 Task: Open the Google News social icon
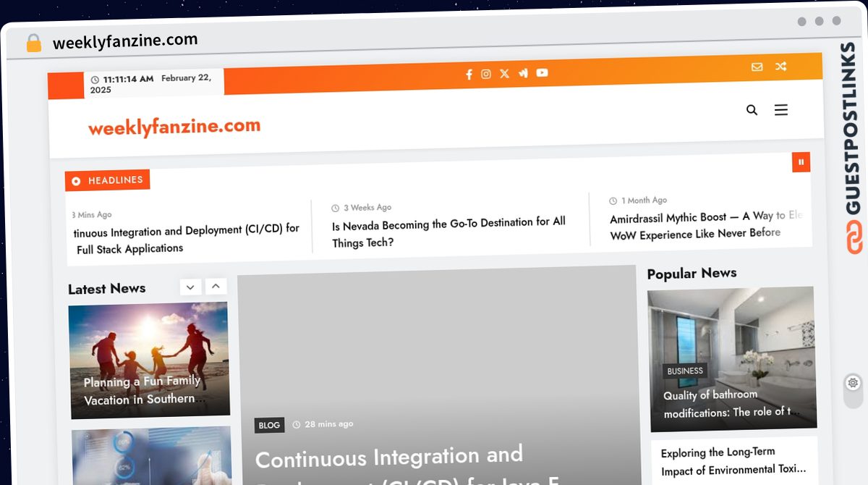[523, 73]
